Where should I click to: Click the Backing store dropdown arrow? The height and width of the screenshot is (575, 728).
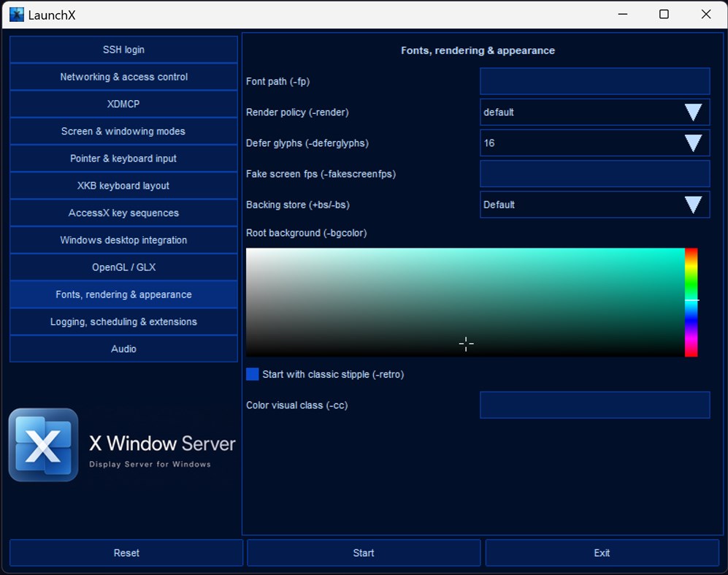[x=693, y=205]
